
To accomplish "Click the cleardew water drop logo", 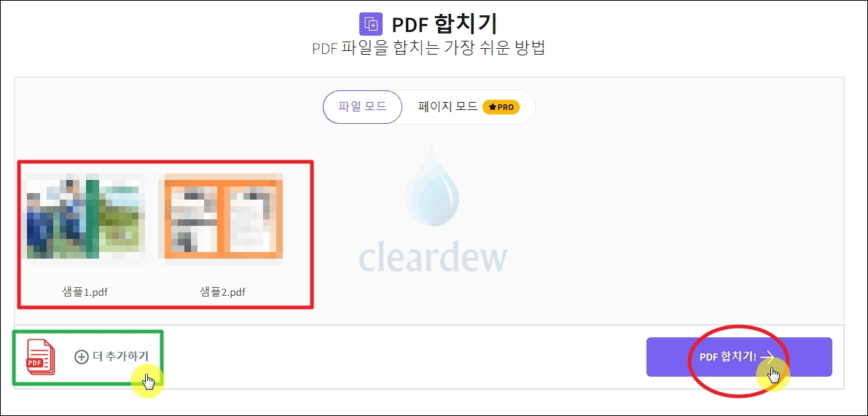I will point(431,185).
